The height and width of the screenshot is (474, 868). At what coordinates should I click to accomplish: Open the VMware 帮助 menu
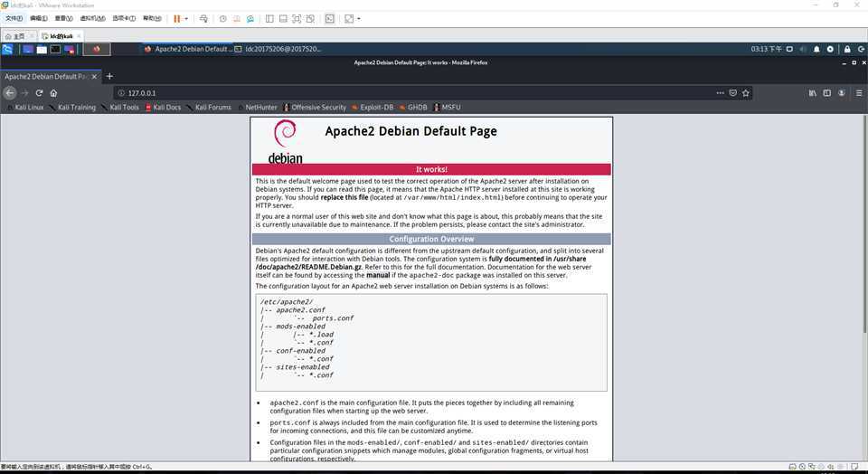click(152, 18)
